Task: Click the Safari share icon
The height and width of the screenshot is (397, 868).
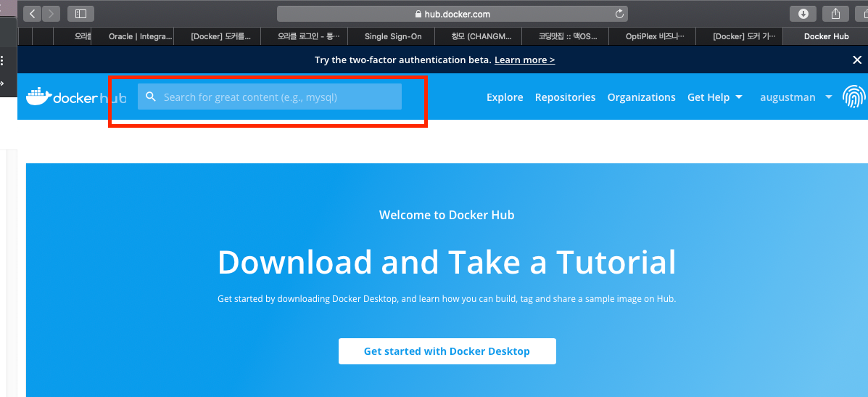Action: click(836, 14)
